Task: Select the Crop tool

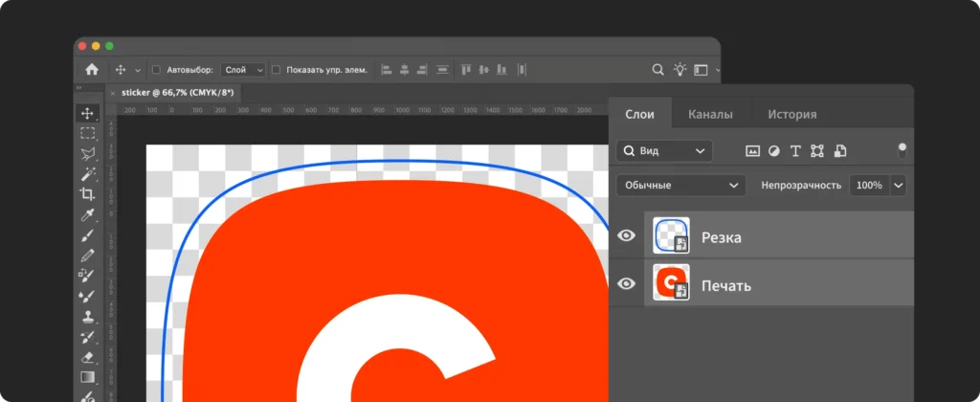Action: click(87, 193)
